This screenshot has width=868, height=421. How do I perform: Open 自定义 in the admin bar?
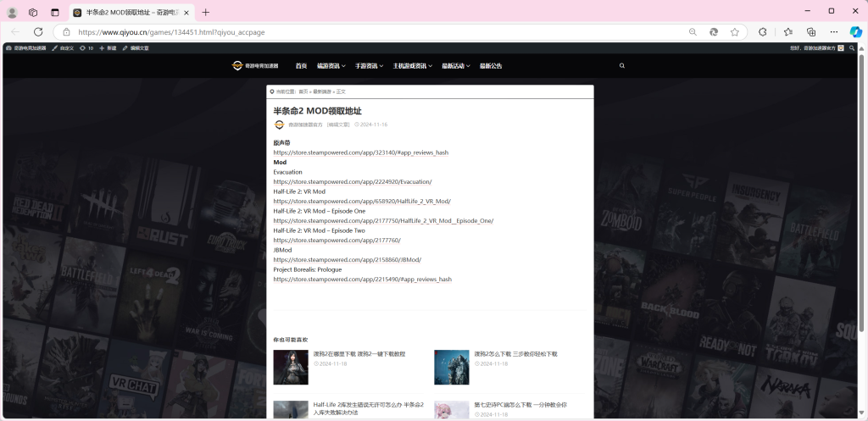point(63,48)
